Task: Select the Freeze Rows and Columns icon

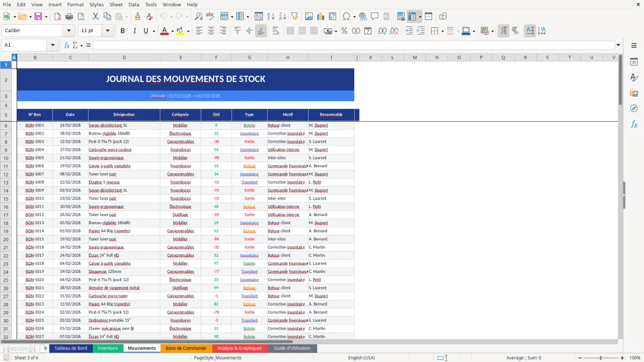Action: click(413, 16)
